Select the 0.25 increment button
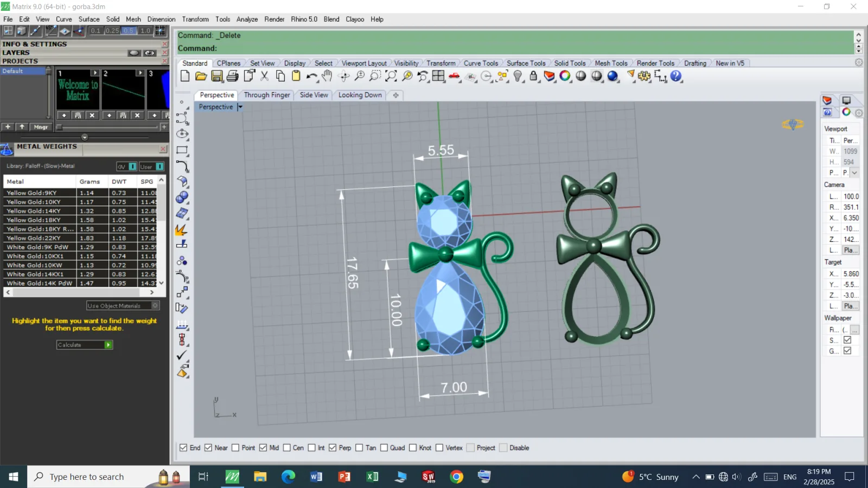This screenshot has height=488, width=868. pos(112,31)
